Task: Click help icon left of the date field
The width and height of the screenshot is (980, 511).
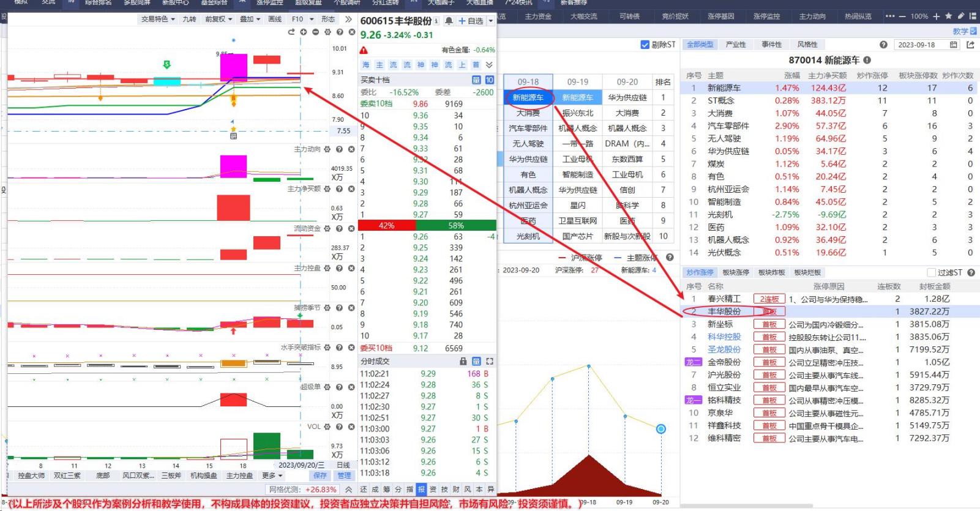Action: 883,45
